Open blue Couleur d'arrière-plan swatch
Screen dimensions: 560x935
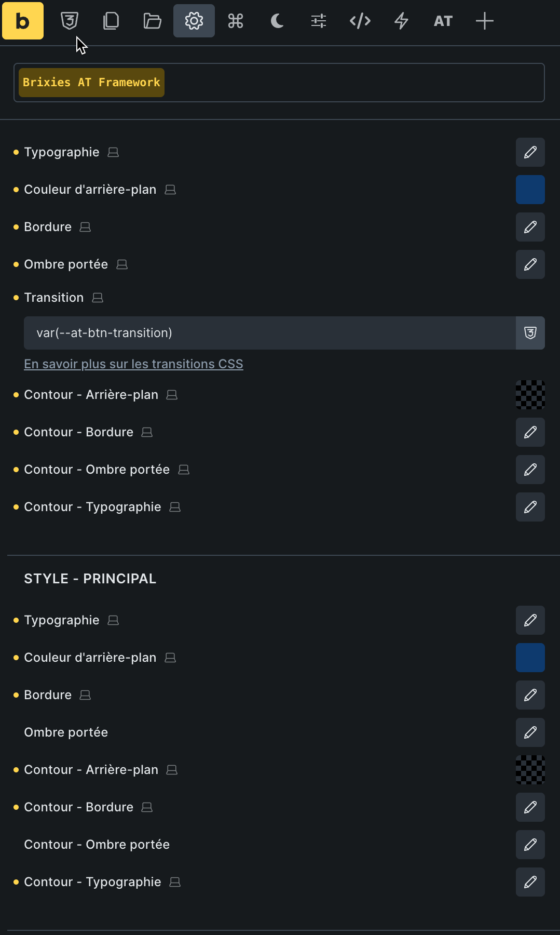530,190
